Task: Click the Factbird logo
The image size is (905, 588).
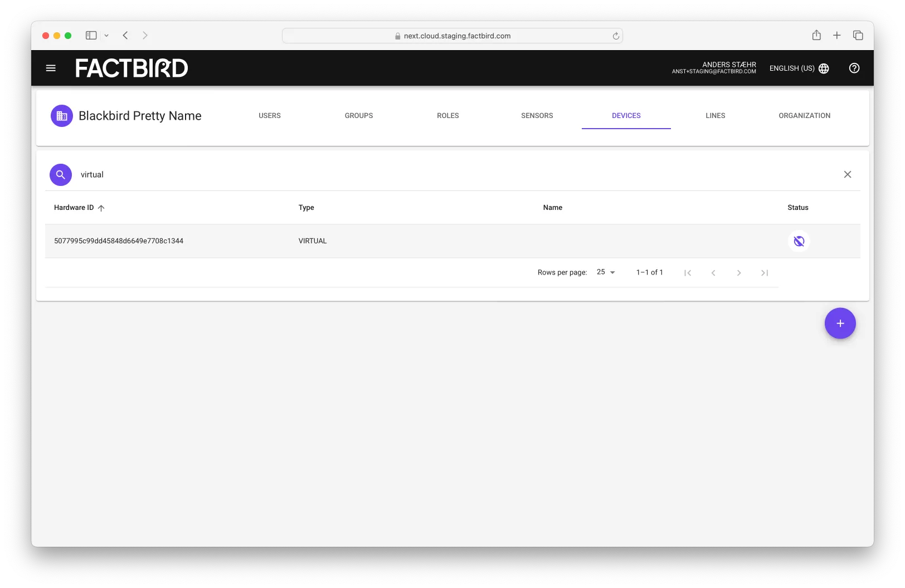Action: [x=132, y=68]
